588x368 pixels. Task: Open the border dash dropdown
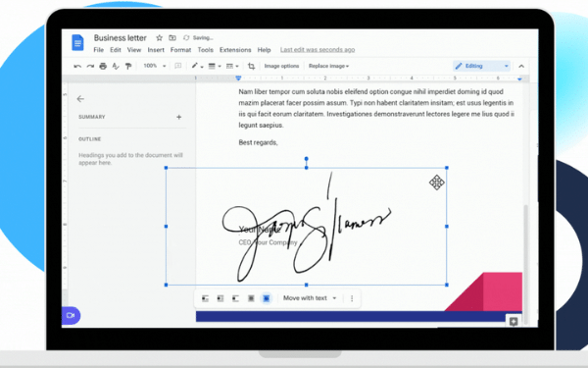click(232, 66)
